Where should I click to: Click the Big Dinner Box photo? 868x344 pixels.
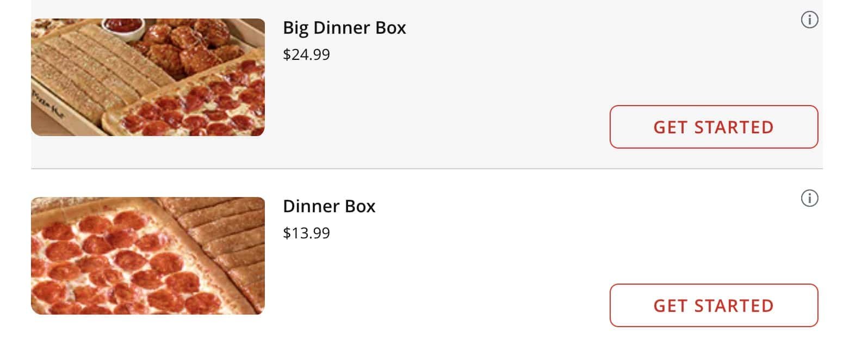coord(147,76)
